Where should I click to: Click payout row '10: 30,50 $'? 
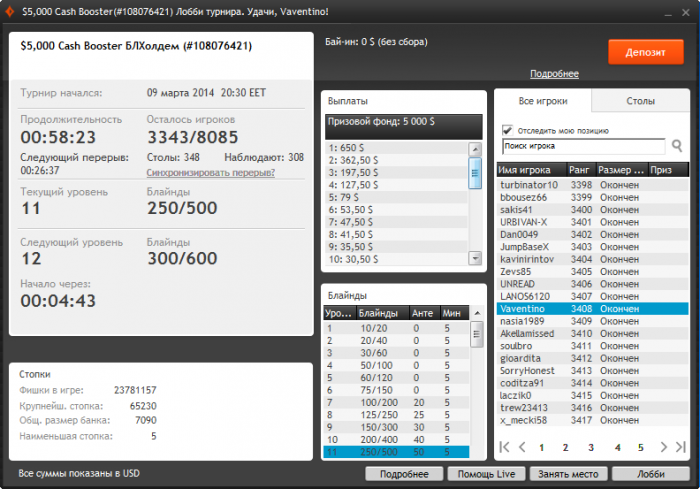tap(396, 259)
